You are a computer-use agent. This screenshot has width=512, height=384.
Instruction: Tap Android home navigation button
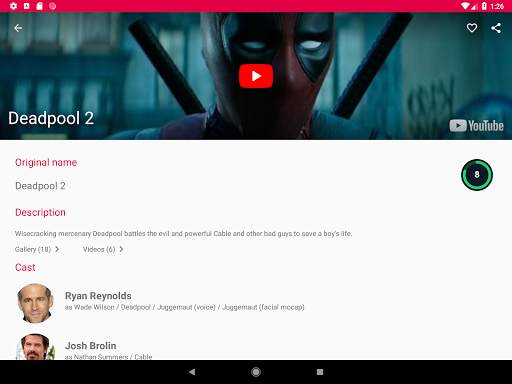[x=256, y=372]
